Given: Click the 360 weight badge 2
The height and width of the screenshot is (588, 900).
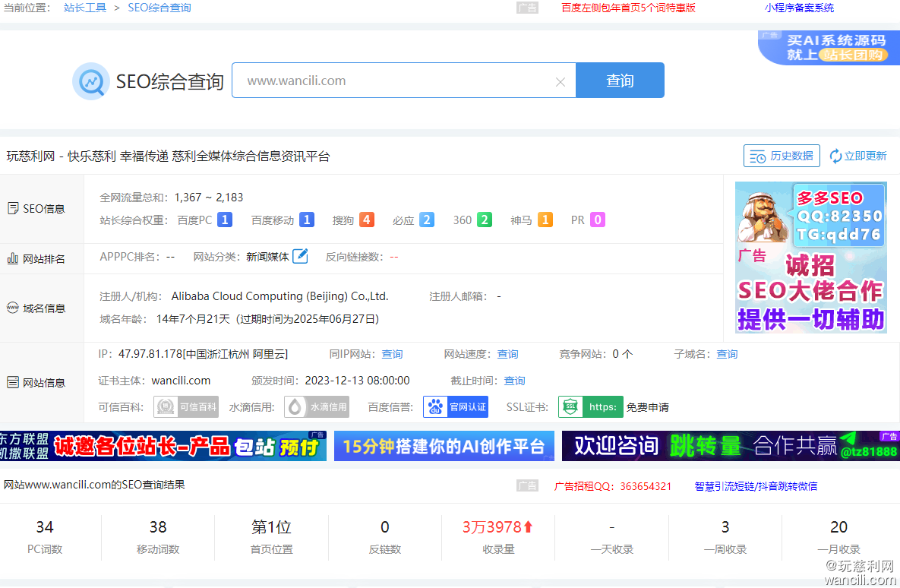Looking at the screenshot, I should 485,220.
